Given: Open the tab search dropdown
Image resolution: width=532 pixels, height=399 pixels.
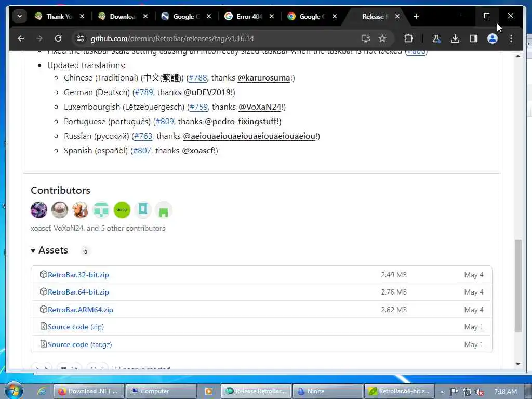Looking at the screenshot, I should pos(20,16).
